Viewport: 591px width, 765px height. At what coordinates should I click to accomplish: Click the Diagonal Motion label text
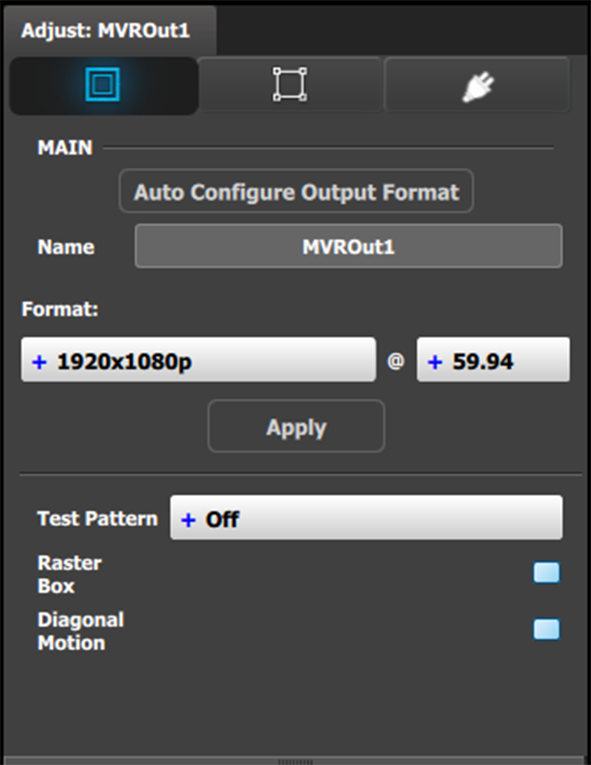tap(81, 631)
